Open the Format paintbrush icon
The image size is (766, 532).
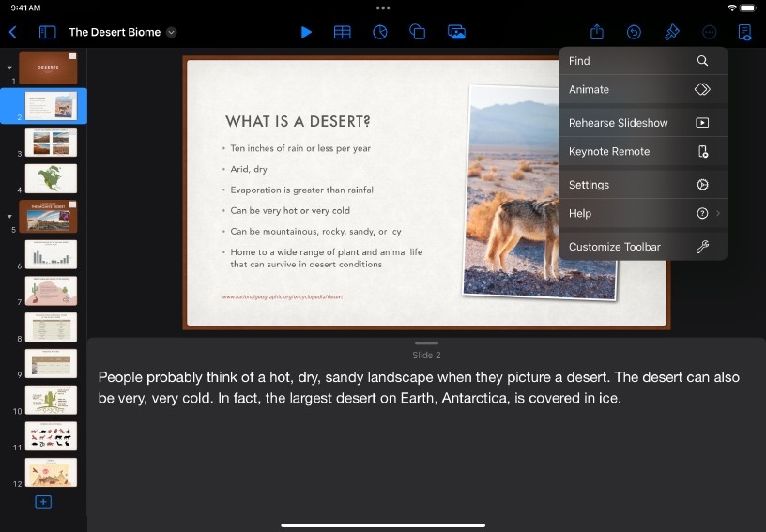(672, 32)
